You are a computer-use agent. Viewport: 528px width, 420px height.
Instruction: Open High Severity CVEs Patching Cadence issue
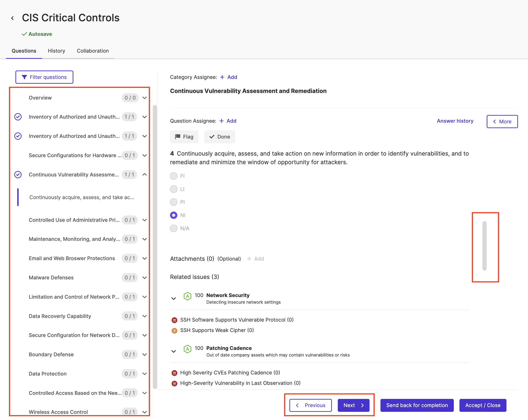tap(230, 373)
